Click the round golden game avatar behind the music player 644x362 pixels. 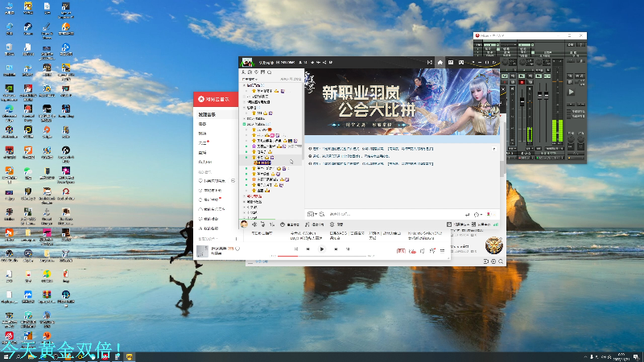click(x=493, y=245)
